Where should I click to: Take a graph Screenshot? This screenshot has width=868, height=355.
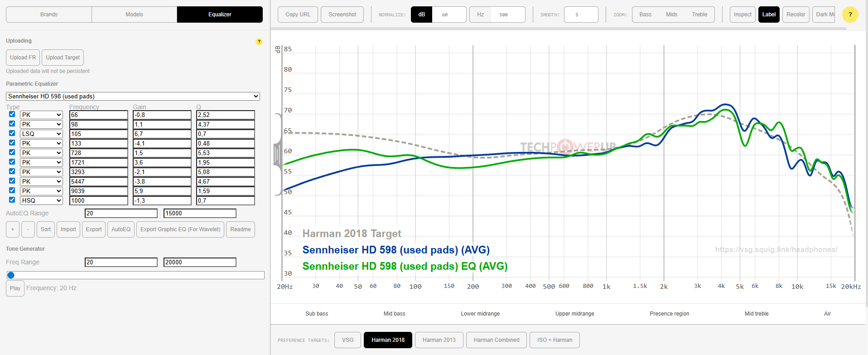(x=342, y=15)
